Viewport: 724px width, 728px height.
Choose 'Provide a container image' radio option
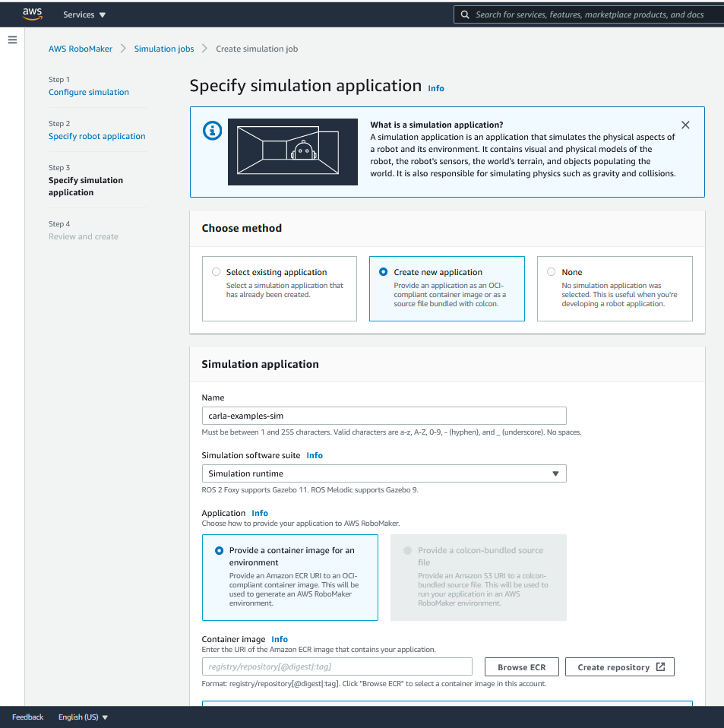pyautogui.click(x=219, y=551)
